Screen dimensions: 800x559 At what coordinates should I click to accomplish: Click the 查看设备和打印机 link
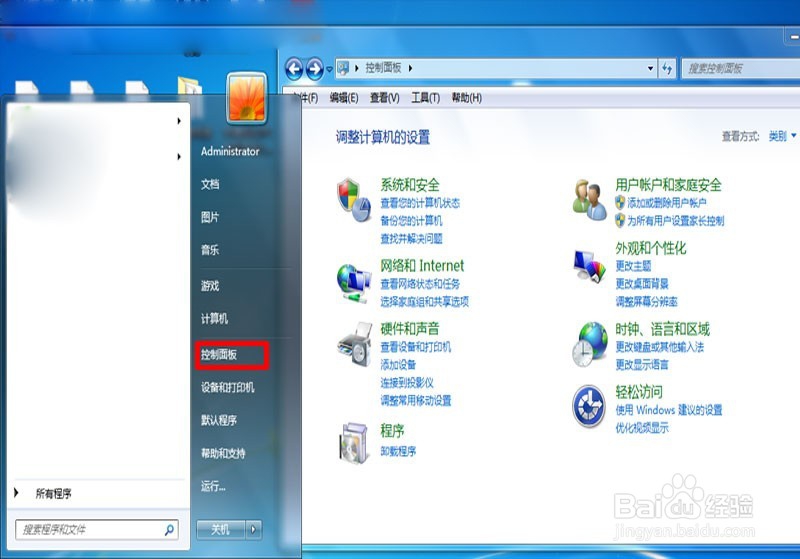click(416, 347)
